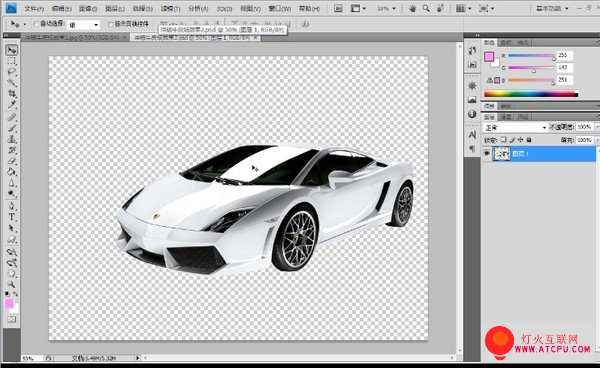Open the Arrange Documents dropdown

[x=464, y=8]
